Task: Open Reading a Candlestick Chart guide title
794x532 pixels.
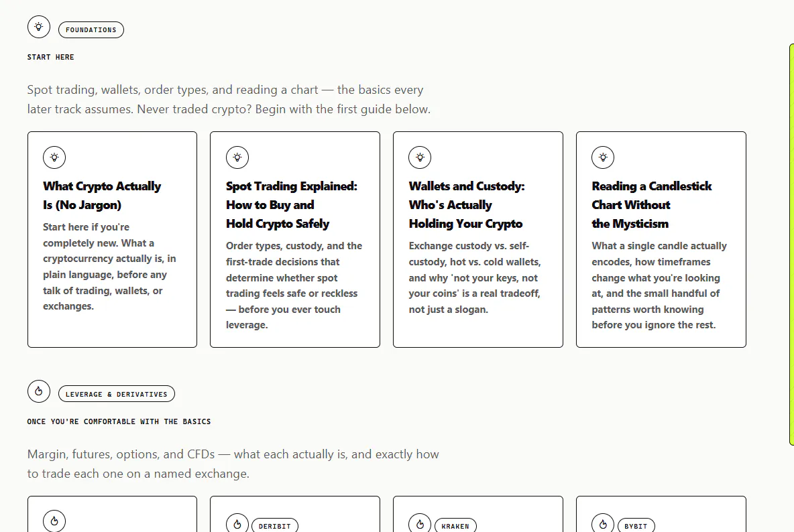Action: (x=652, y=205)
